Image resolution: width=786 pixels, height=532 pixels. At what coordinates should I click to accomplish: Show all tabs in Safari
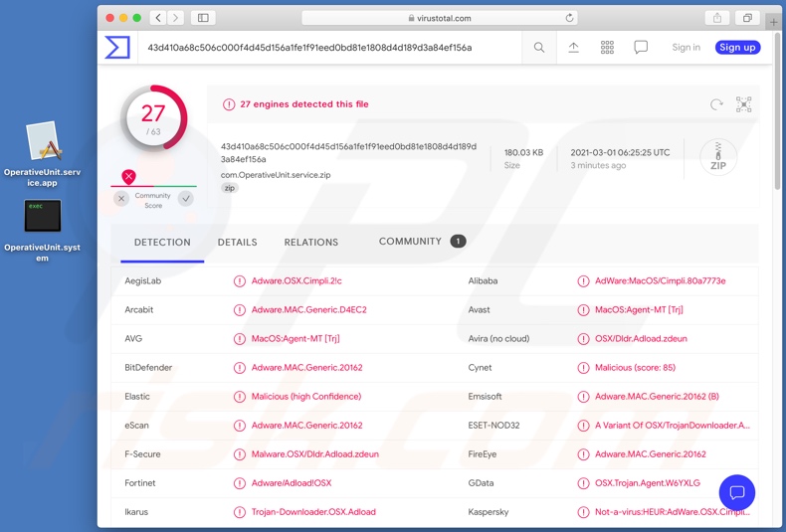747,18
